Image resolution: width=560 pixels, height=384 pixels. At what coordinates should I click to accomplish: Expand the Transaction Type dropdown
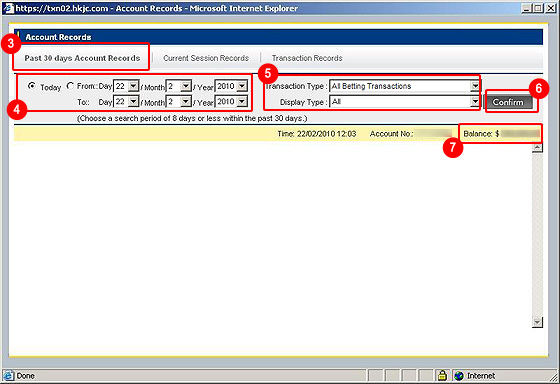tap(475, 86)
